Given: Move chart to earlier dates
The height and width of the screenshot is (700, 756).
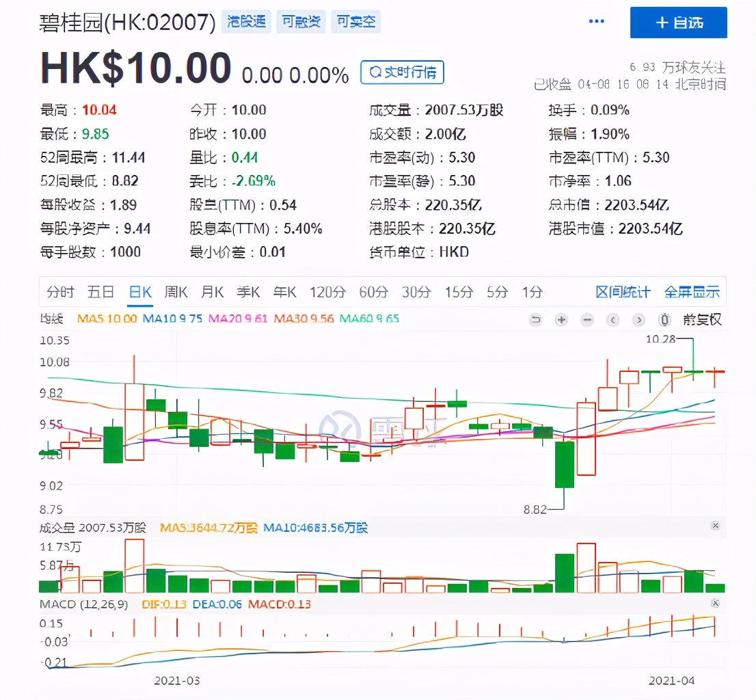Looking at the screenshot, I should (x=613, y=320).
